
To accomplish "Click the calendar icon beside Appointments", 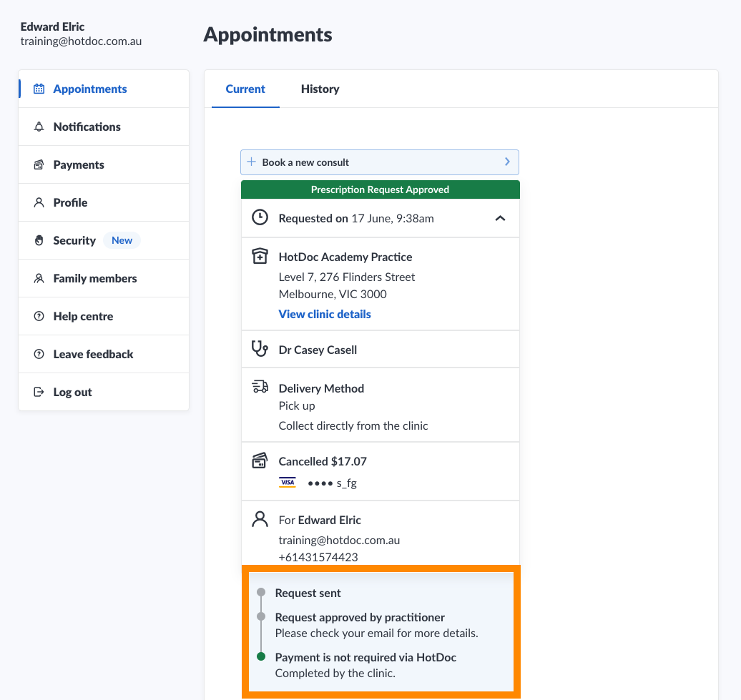I will coord(39,89).
